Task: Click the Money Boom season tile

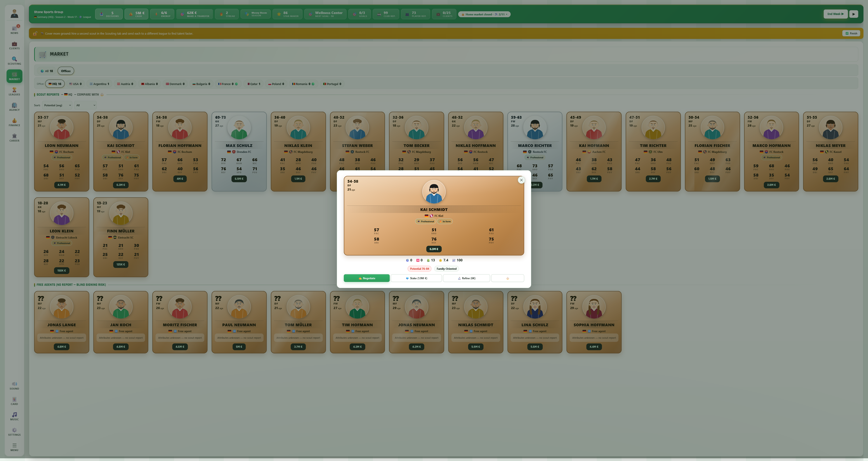Action: (x=255, y=14)
